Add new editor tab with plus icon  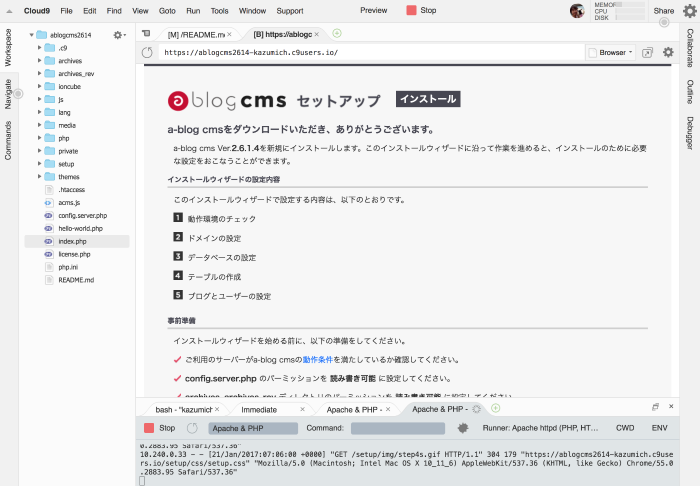coord(337,33)
